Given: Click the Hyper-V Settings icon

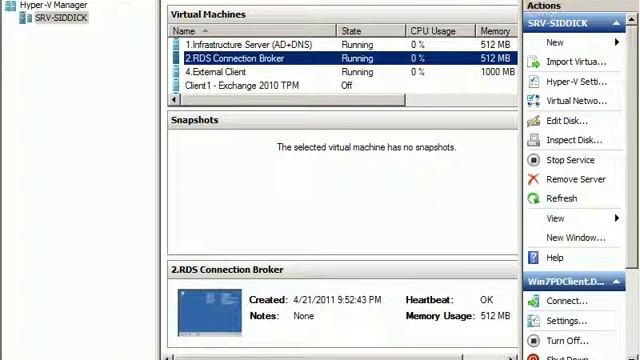Looking at the screenshot, I should tap(533, 82).
